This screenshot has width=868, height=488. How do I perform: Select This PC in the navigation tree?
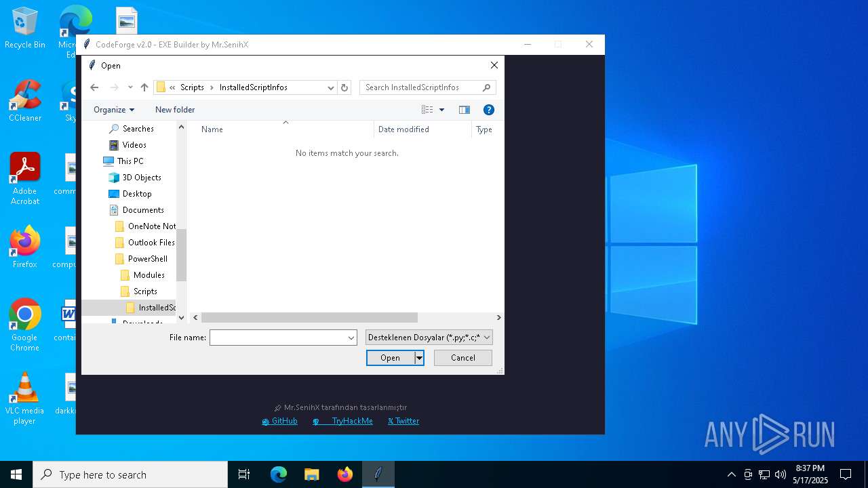130,161
